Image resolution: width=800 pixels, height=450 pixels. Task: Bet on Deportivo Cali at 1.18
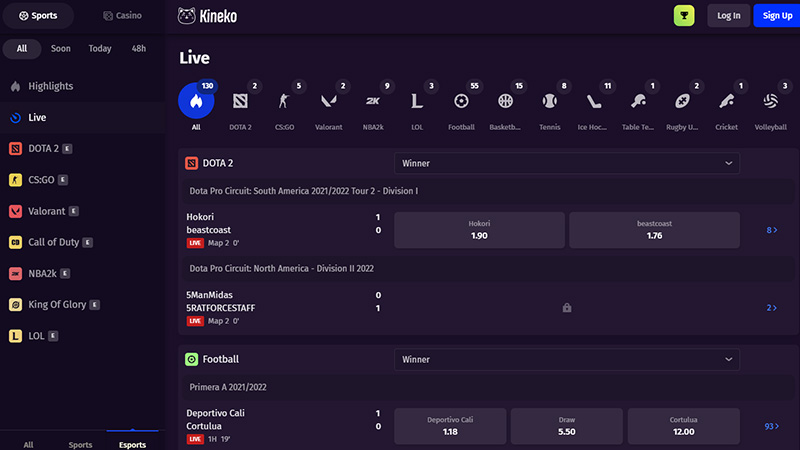tap(450, 426)
